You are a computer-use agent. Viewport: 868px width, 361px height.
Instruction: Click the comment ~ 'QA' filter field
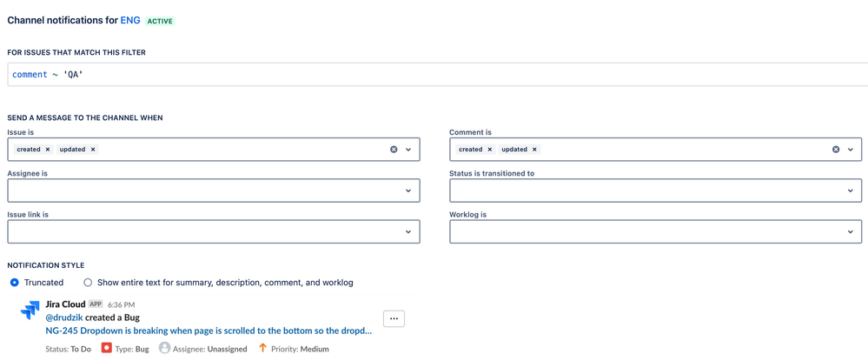pos(437,74)
